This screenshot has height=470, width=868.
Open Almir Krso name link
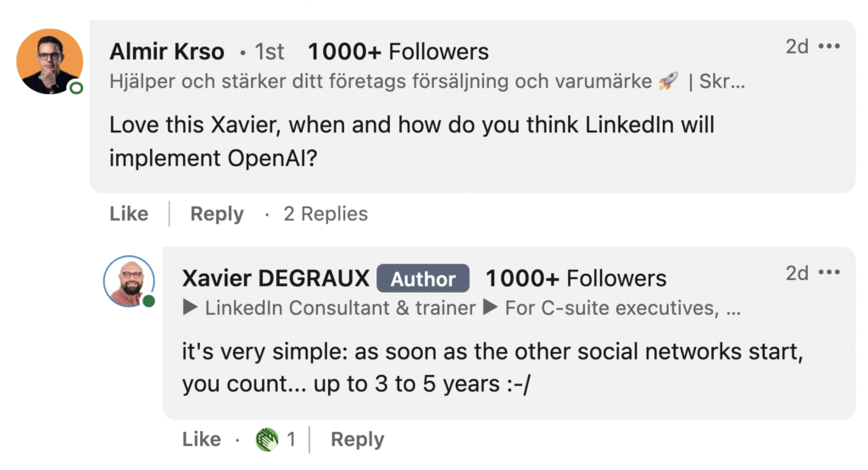[x=167, y=52]
